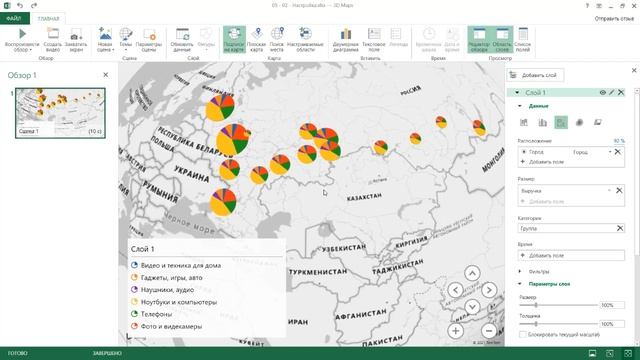Select the Сцена 1 scene thumbnail
Screen dimensions: 640x360
60,113
